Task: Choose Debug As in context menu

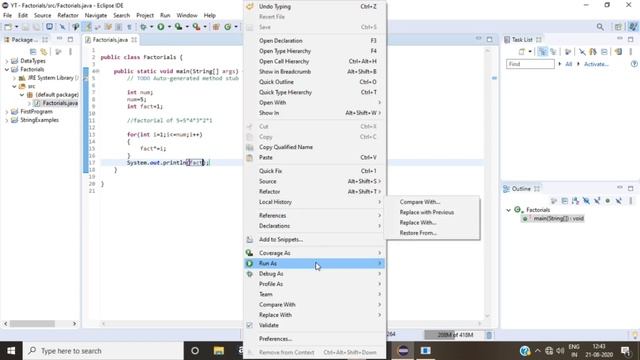Action: [x=315, y=274]
